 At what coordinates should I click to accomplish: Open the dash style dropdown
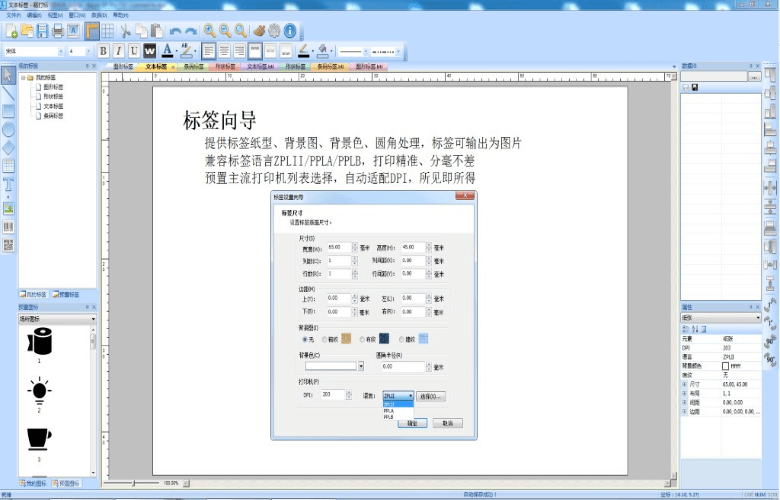click(398, 51)
